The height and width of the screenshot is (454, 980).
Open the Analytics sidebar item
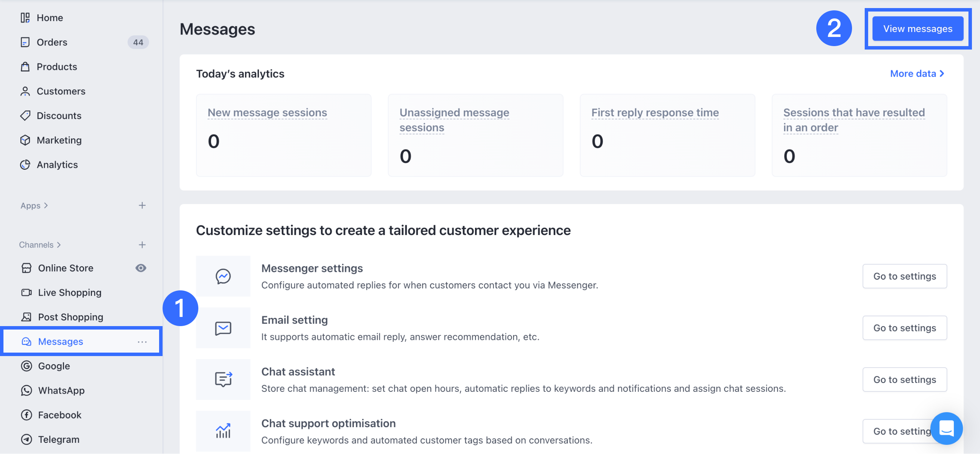click(57, 164)
